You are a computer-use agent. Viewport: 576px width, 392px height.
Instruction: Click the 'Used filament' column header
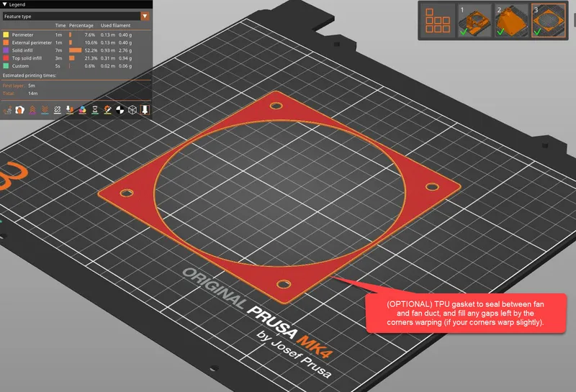click(x=115, y=25)
